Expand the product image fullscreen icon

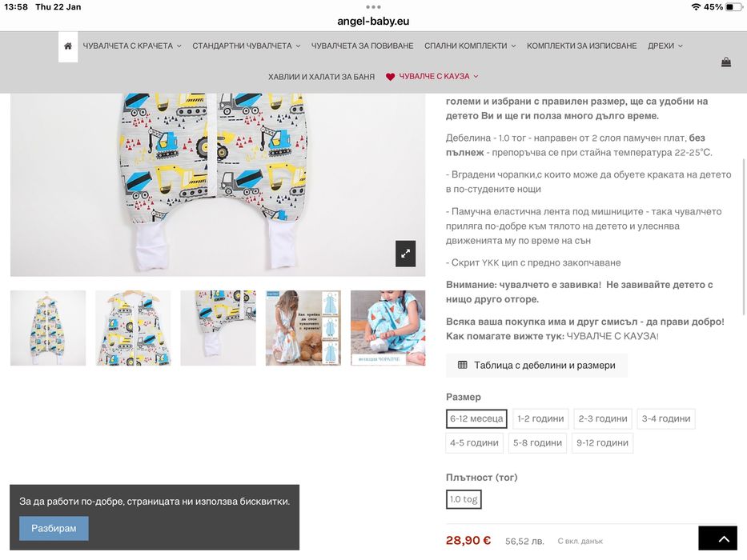405,254
